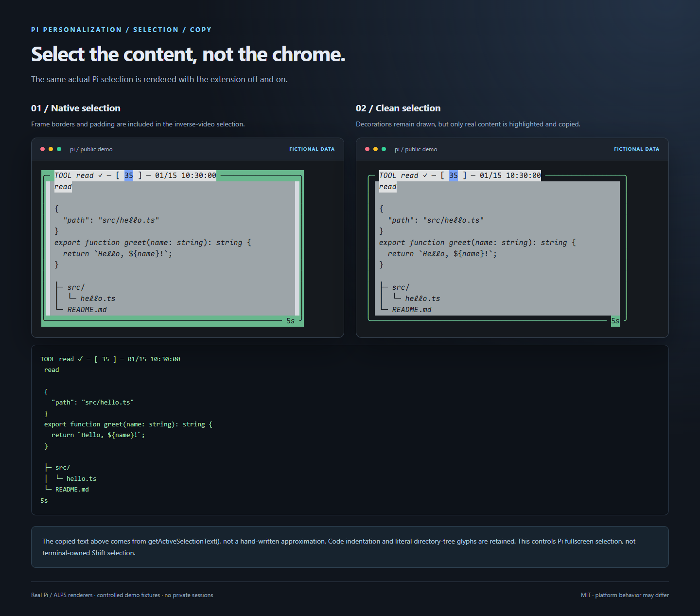Click the heading "Select the content, not the chrome."
This screenshot has height=616, width=700.
[x=188, y=54]
